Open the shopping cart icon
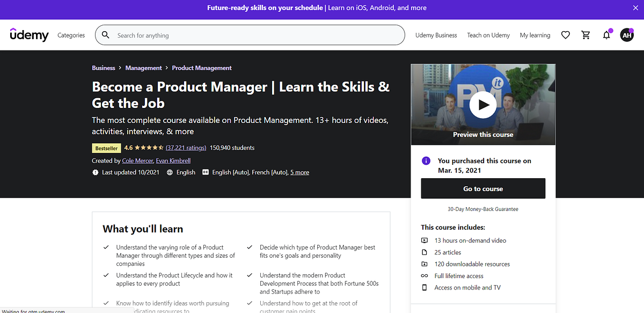644x313 pixels. click(x=586, y=34)
